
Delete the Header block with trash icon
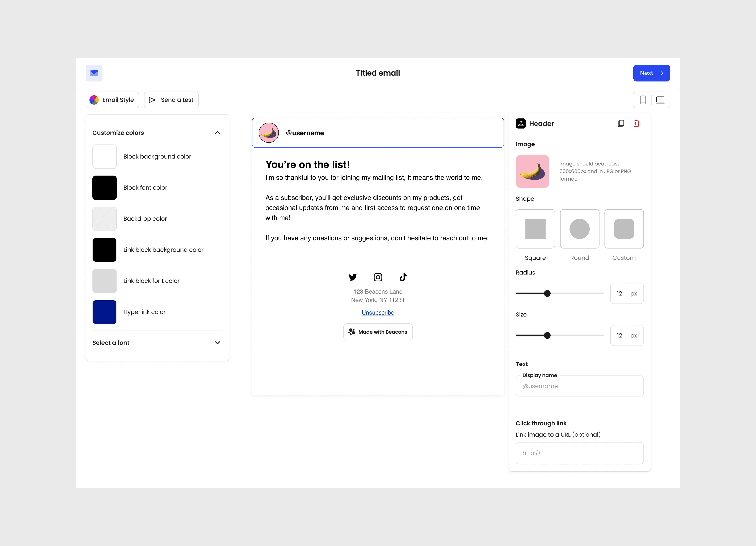636,123
